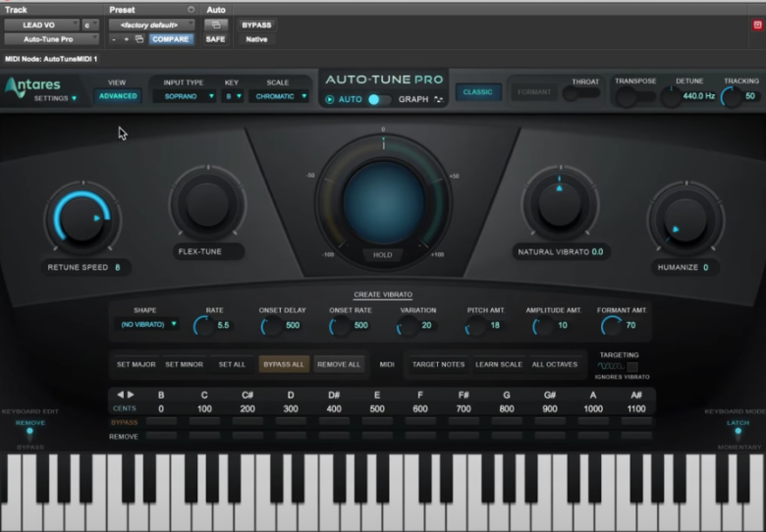Select next preset with plus button

pos(126,39)
